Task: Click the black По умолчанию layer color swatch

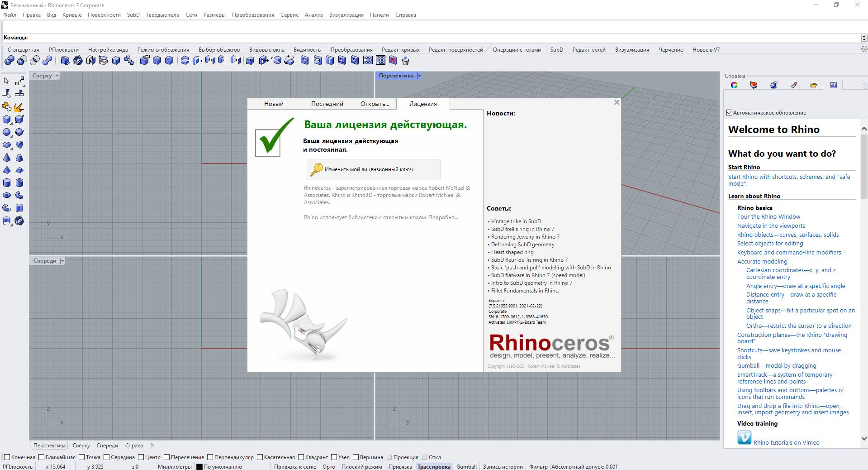Action: [x=199, y=467]
